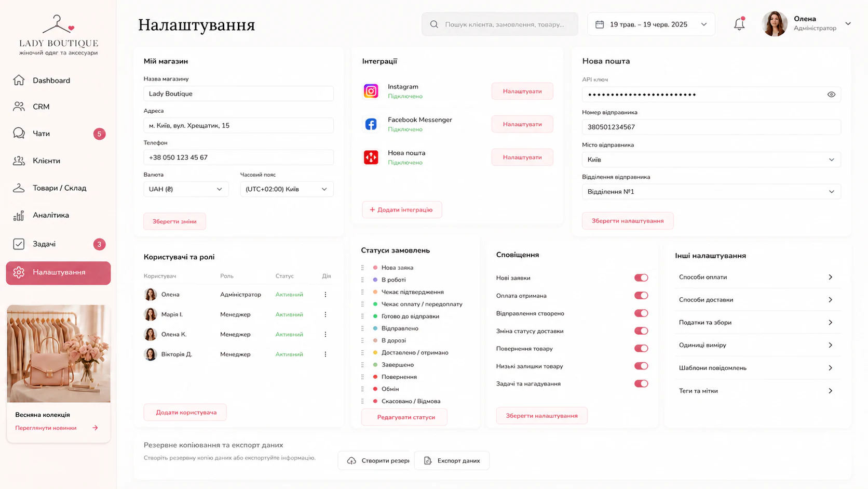Image resolution: width=868 pixels, height=489 pixels.
Task: Click the notification bell icon
Action: pos(739,24)
